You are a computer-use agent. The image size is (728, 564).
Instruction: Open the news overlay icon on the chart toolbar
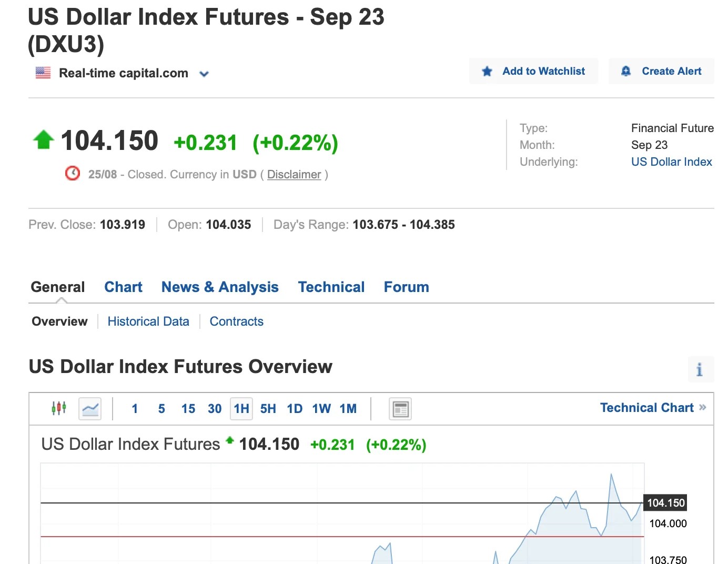[x=400, y=408]
